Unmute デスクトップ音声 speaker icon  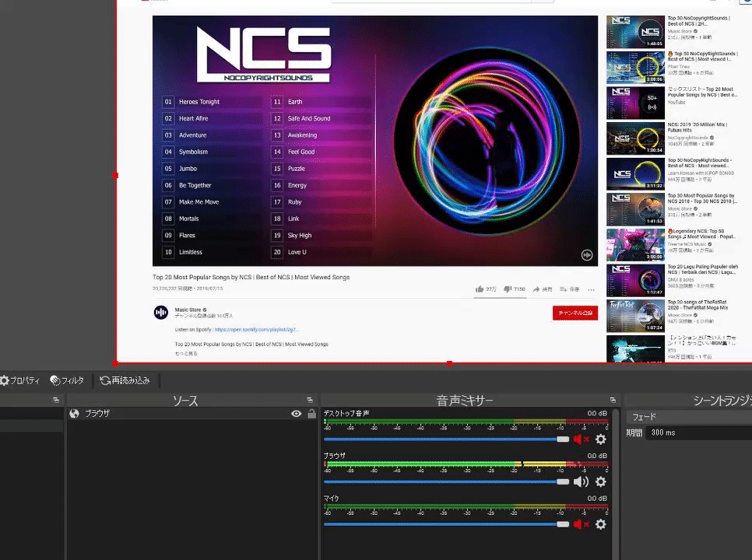point(581,439)
